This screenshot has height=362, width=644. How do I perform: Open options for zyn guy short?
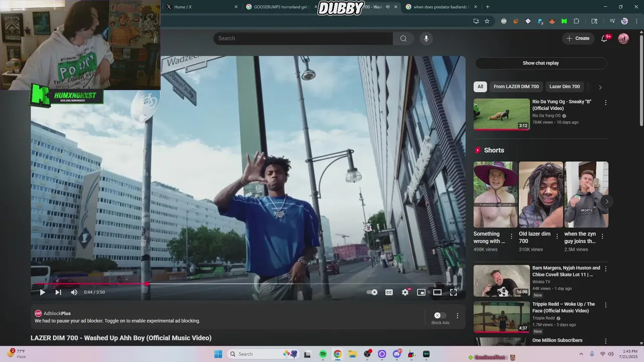602,236
